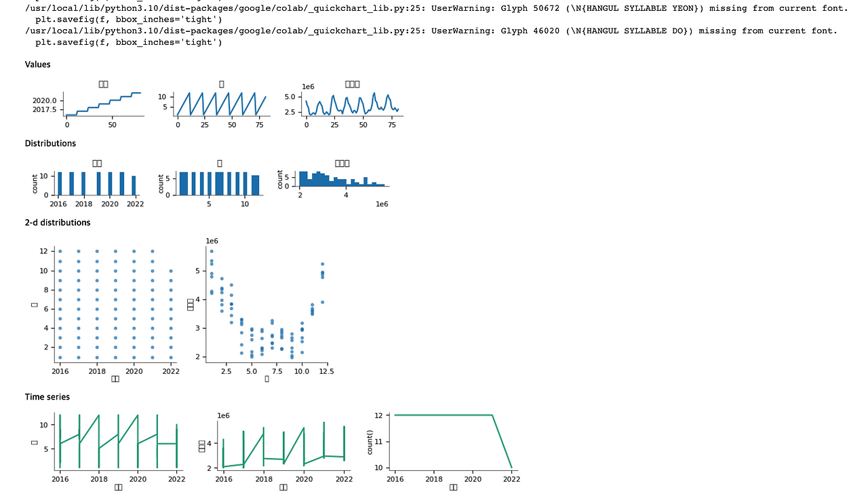This screenshot has width=868, height=502.
Task: Click the "Time series" section heading
Action: [47, 397]
